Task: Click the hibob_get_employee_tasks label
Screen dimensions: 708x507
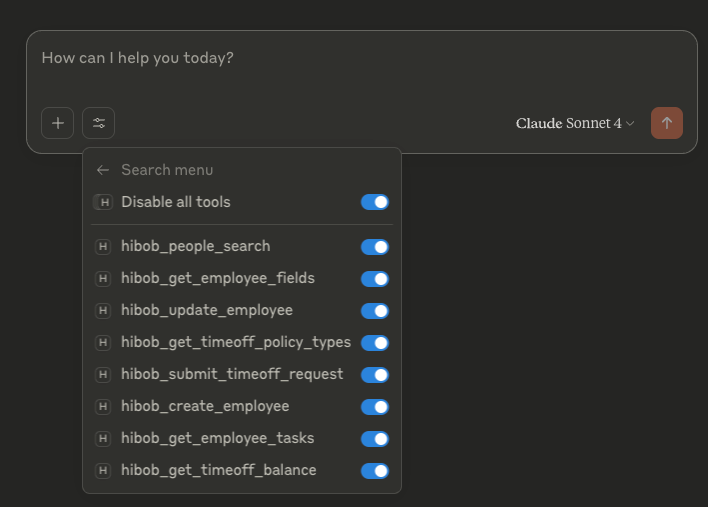Action: pos(218,438)
